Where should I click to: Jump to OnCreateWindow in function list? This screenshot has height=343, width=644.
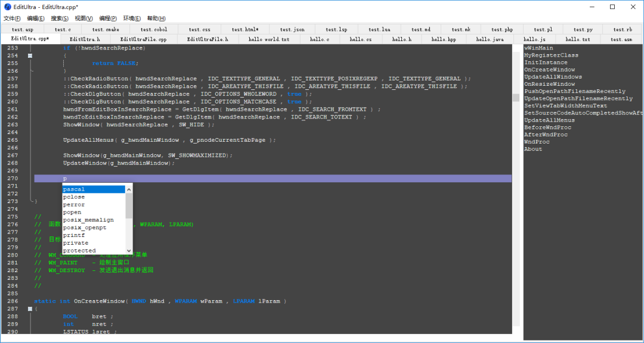550,70
